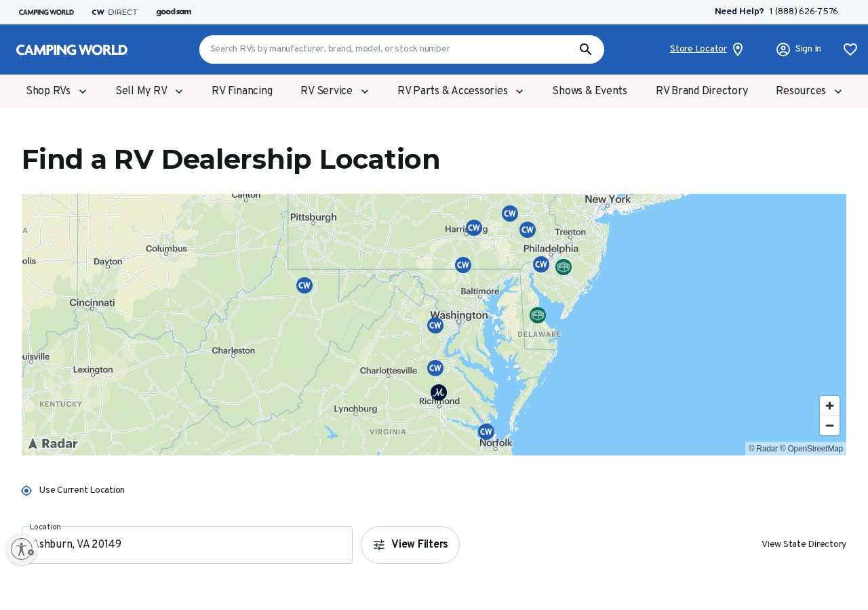The height and width of the screenshot is (610, 868).
Task: Click the Store Locator link text
Action: (x=698, y=49)
